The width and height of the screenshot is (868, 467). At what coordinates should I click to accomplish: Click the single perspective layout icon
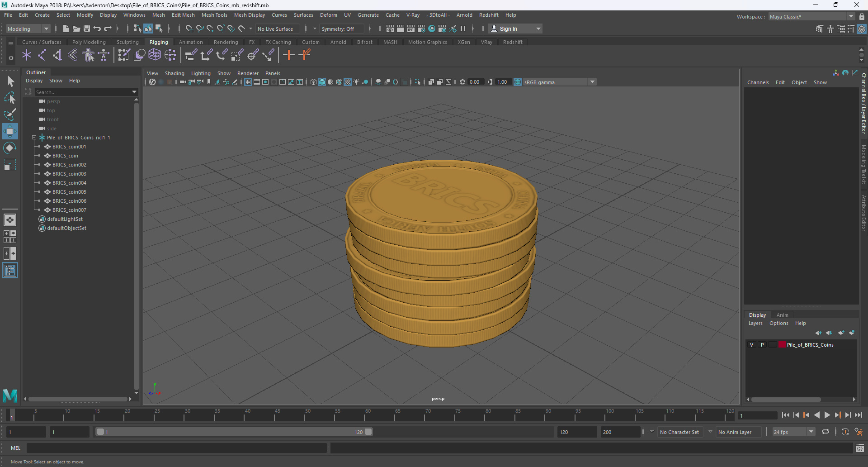10,220
